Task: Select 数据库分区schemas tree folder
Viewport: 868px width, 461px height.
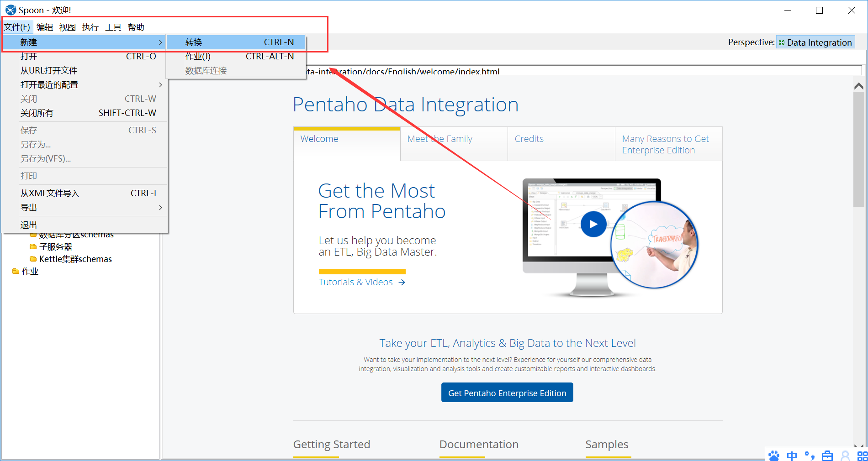Action: point(76,236)
